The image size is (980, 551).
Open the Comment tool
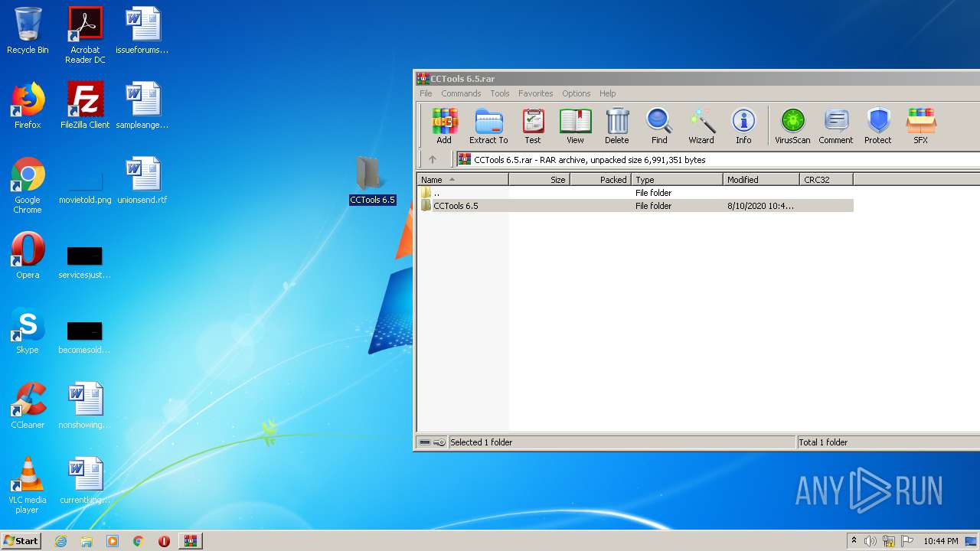pyautogui.click(x=836, y=126)
